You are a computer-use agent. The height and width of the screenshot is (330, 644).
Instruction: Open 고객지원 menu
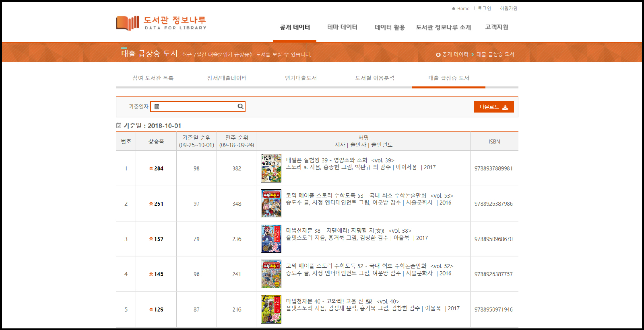[497, 27]
